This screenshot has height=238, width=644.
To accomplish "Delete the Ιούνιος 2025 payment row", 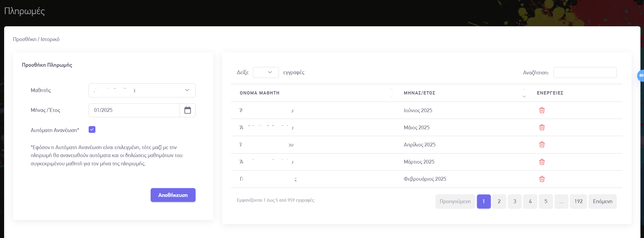I will 542,110.
